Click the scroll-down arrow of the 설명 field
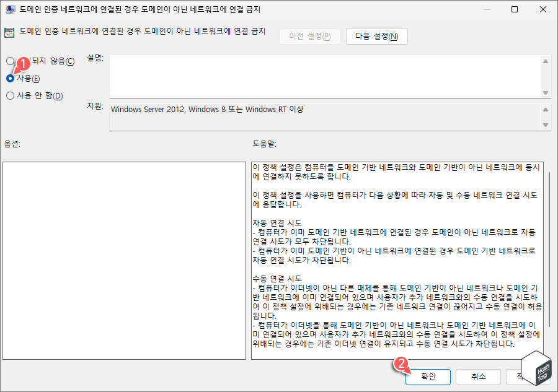The height and width of the screenshot is (392, 558). point(546,94)
